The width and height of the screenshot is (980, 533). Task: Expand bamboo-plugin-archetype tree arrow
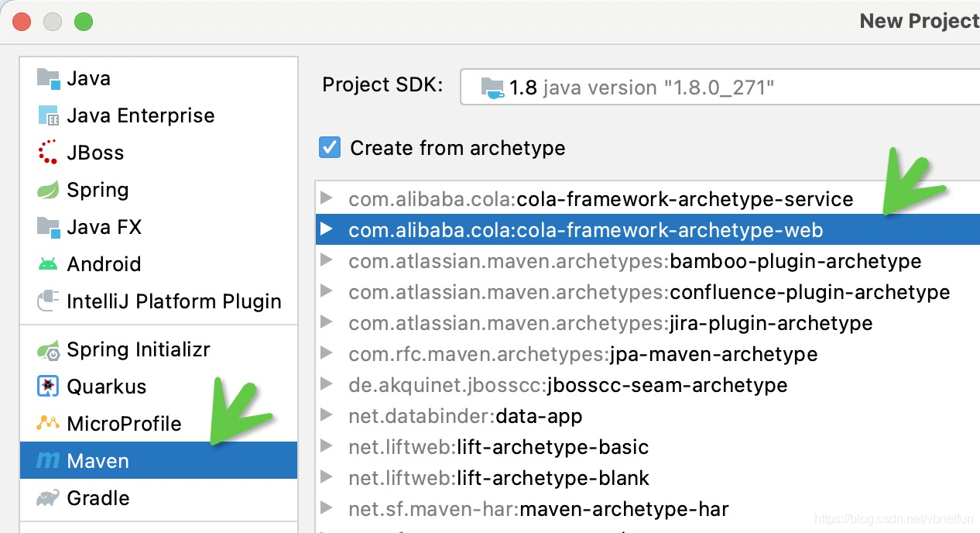pyautogui.click(x=327, y=261)
